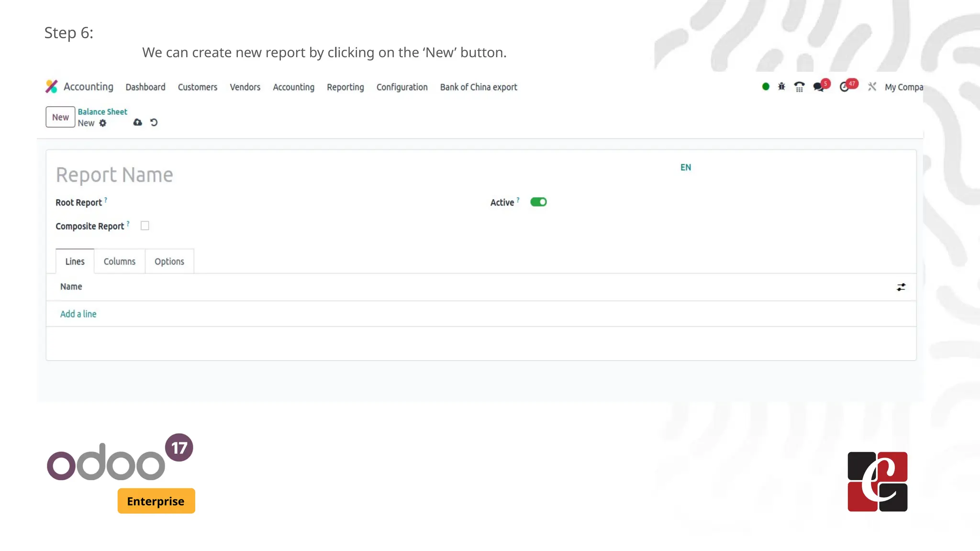The width and height of the screenshot is (980, 551).
Task: Switch to the Columns tab
Action: click(x=120, y=262)
